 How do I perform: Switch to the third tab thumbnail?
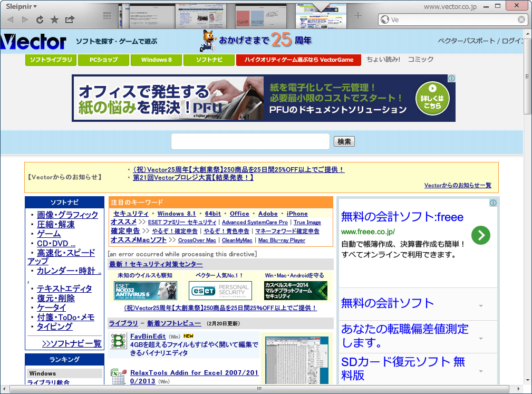pos(260,16)
